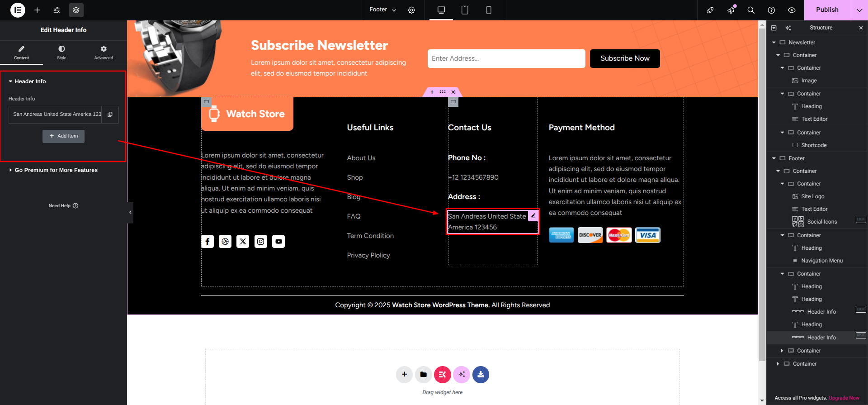Open Site Settings sliders icon
Screen dimensions: 868x405
pyautogui.click(x=57, y=10)
